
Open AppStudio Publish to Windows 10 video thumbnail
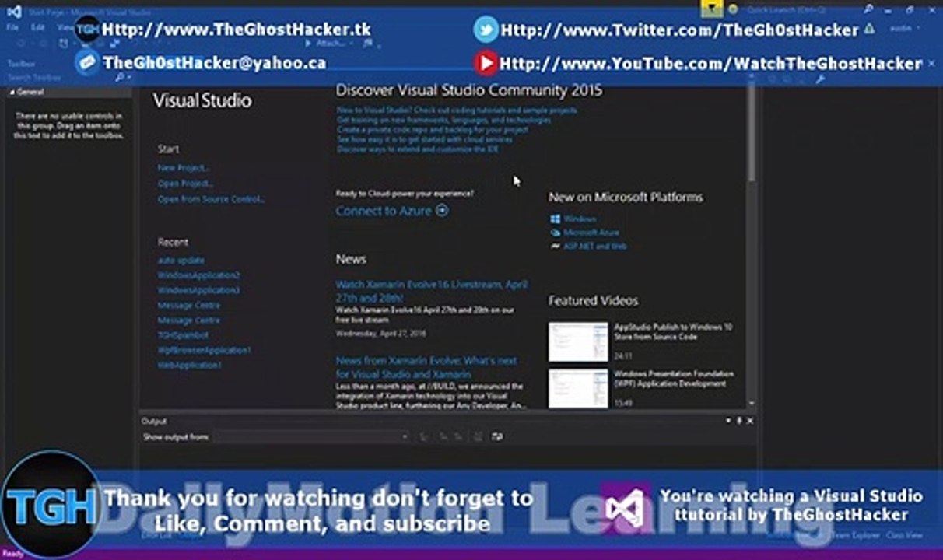point(578,342)
